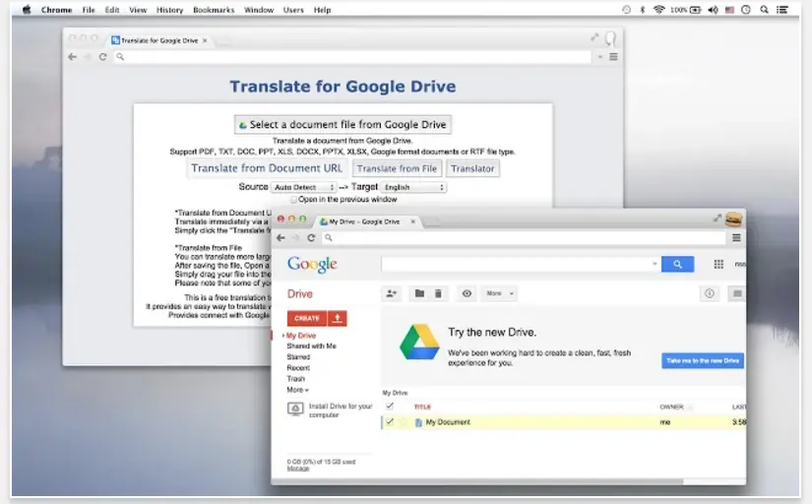The image size is (812, 504).
Task: Open Recent in sidebar
Action: click(298, 368)
